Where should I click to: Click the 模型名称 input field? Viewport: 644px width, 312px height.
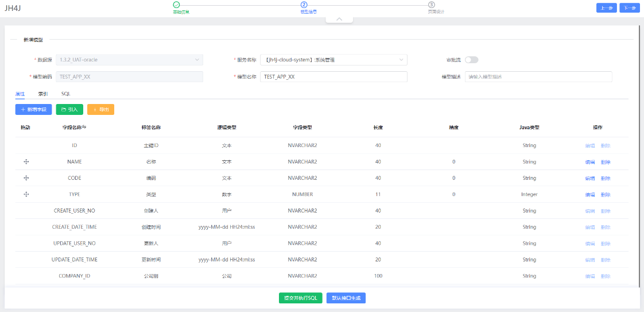point(333,77)
